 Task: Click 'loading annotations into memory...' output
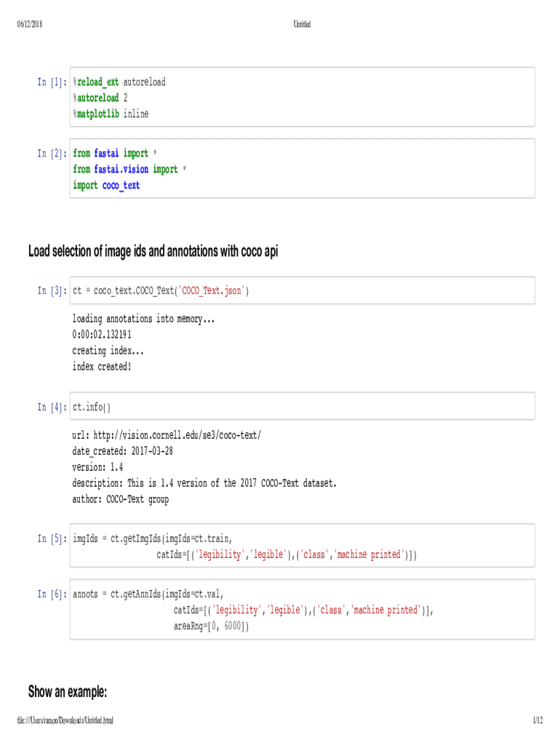coord(143,319)
